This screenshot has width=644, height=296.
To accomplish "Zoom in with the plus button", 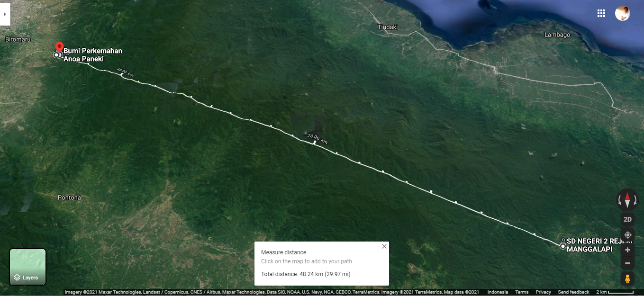I will (627, 250).
